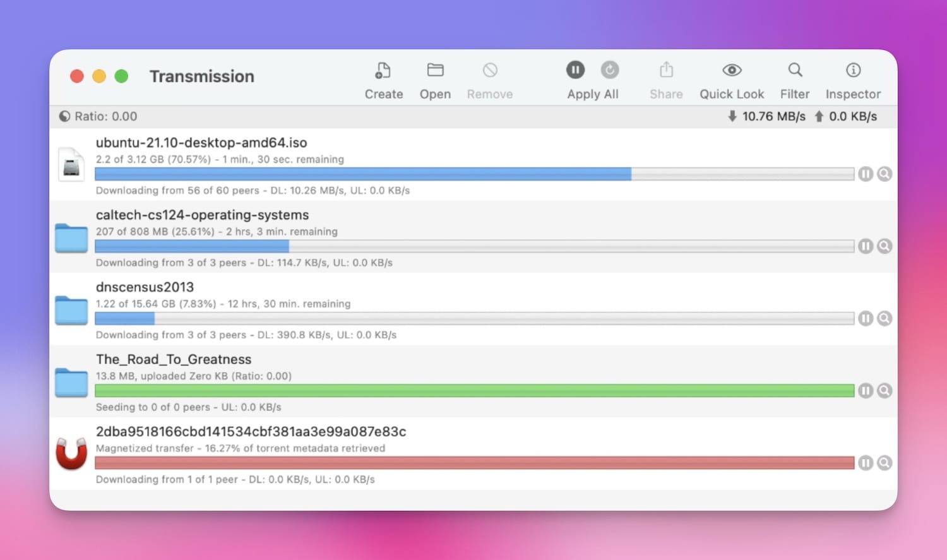
Task: Click the caltech-cs124-operating-systems folder icon
Action: (71, 238)
